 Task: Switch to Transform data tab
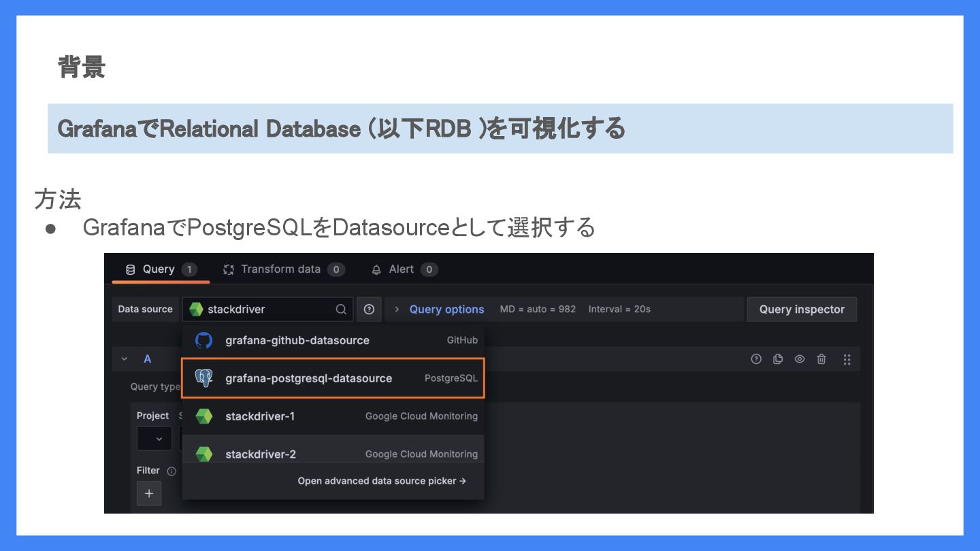(283, 269)
